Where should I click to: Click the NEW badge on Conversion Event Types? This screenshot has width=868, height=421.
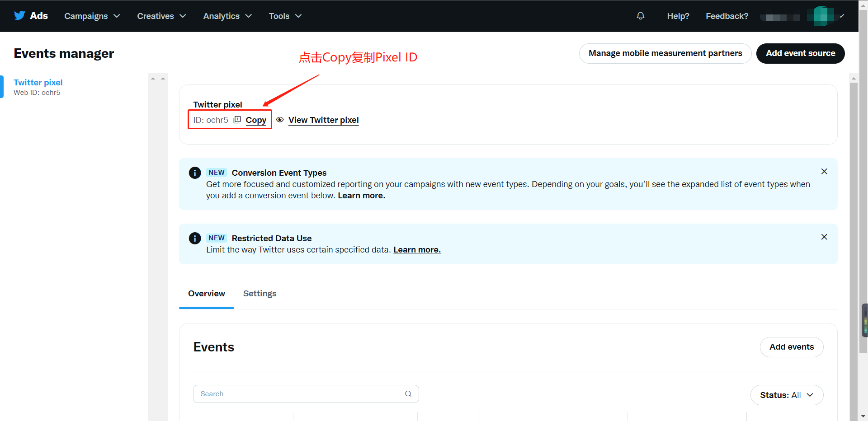point(217,173)
